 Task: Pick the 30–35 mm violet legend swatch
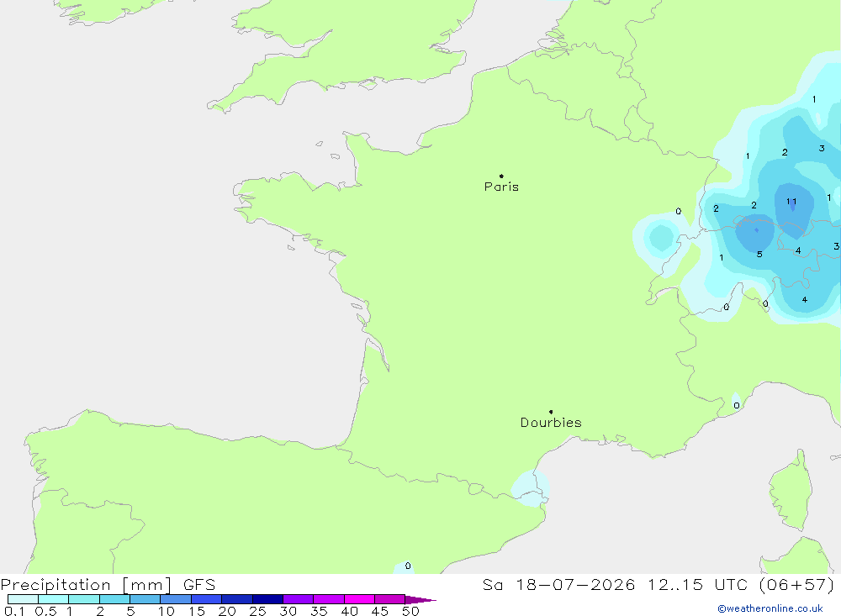299,599
